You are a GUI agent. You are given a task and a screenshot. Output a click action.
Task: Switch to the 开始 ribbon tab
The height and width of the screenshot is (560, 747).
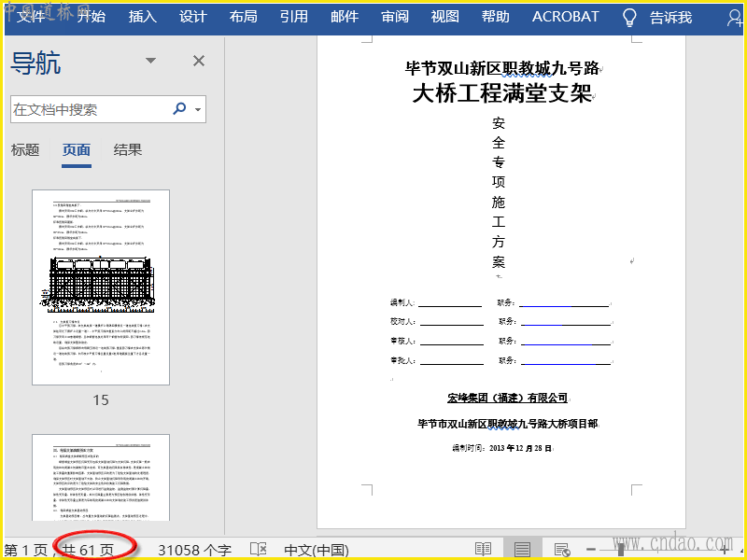click(92, 17)
